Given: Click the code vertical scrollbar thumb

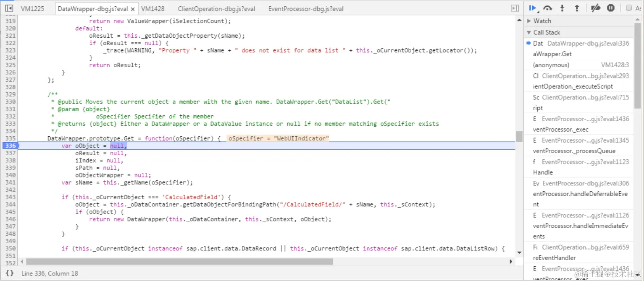Looking at the screenshot, I should click(519, 137).
